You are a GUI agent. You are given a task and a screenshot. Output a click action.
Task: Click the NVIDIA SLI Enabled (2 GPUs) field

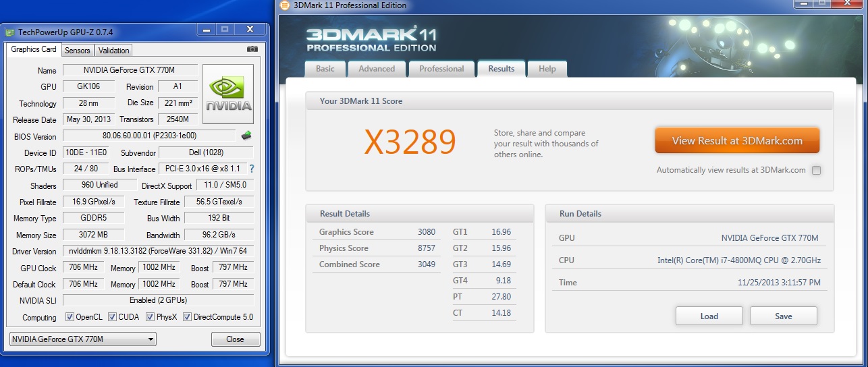[x=159, y=300]
